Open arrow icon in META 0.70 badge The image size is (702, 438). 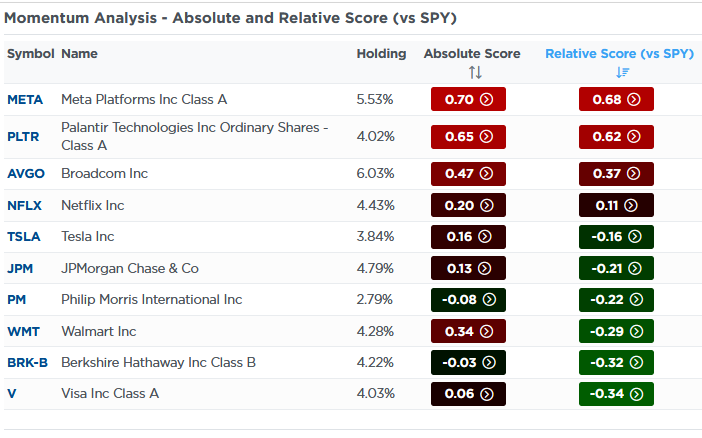click(x=487, y=99)
